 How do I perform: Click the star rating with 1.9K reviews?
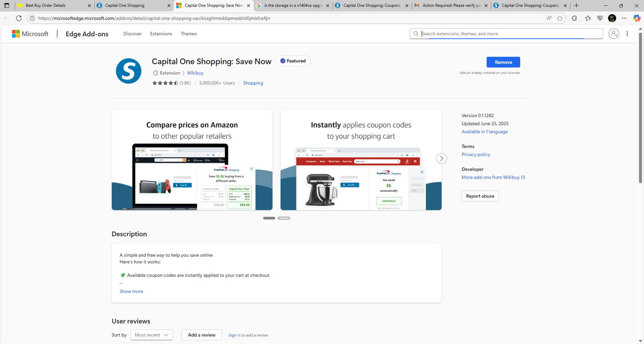(172, 83)
